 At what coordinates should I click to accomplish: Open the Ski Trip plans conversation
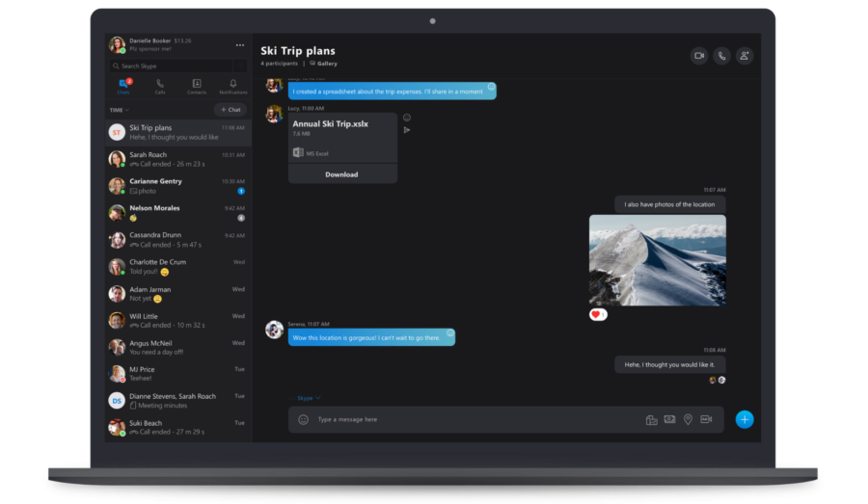coord(178,132)
